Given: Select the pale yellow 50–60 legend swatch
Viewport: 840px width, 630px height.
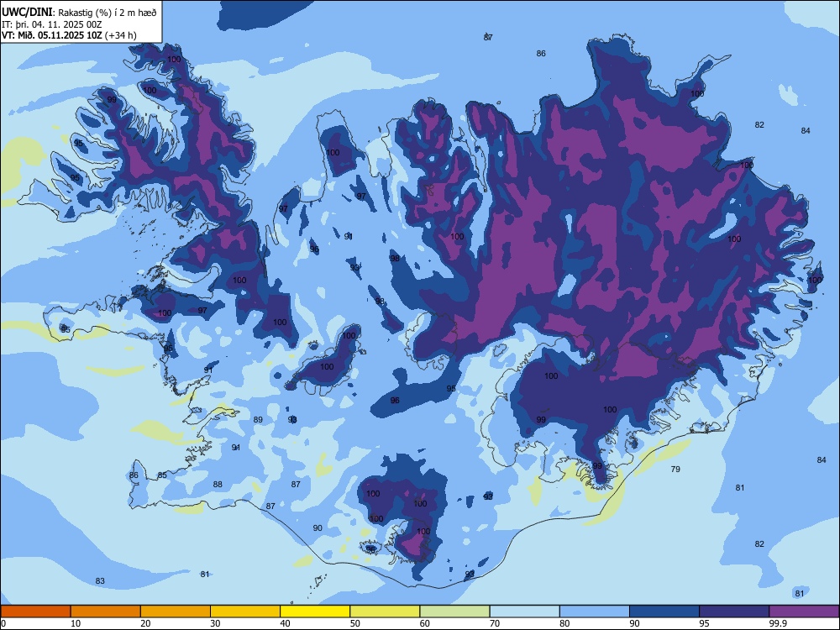Looking at the screenshot, I should (x=385, y=612).
